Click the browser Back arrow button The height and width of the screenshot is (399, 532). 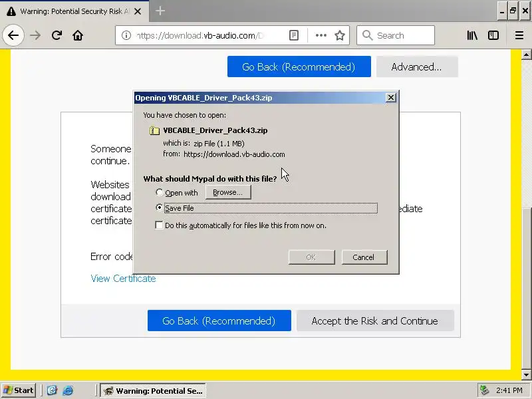pyautogui.click(x=13, y=35)
